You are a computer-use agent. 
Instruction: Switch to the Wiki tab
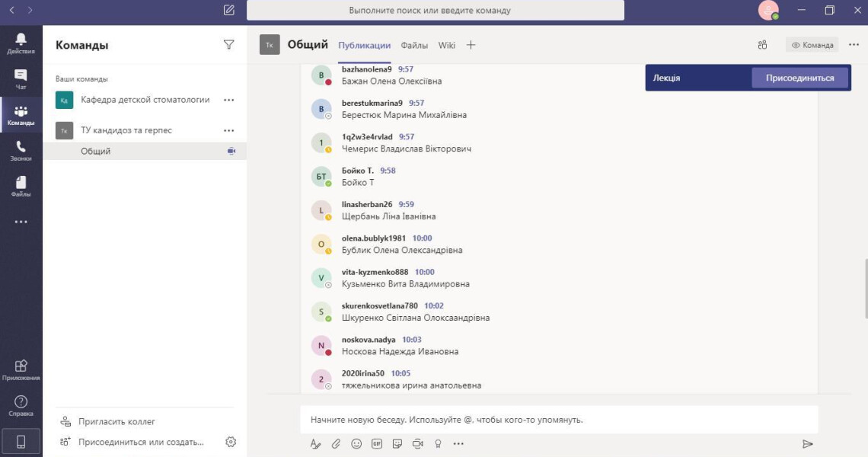(447, 45)
